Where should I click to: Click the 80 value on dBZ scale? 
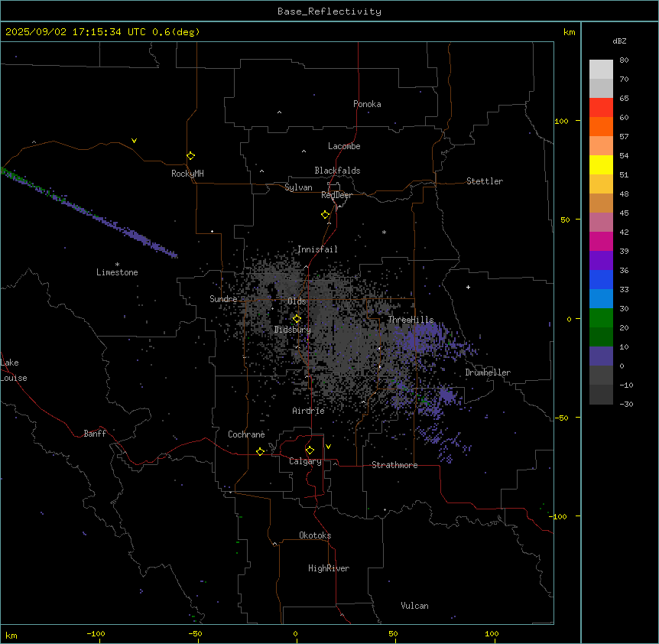point(624,60)
